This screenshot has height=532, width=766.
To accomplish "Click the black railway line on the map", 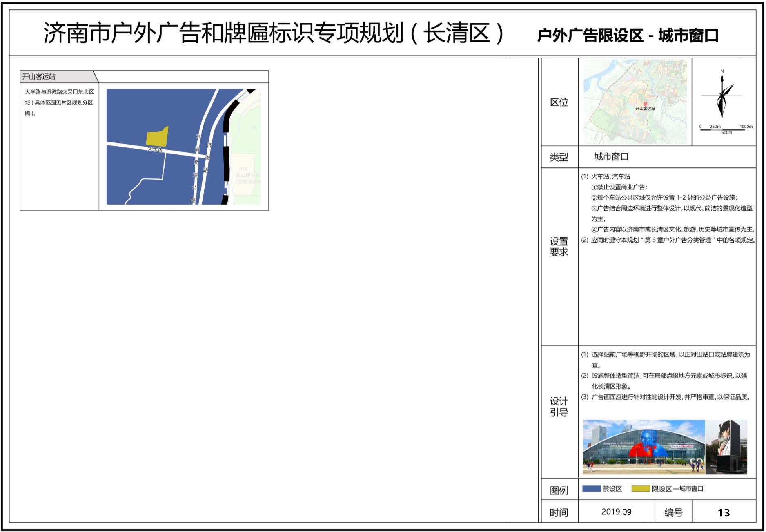I will [226, 155].
